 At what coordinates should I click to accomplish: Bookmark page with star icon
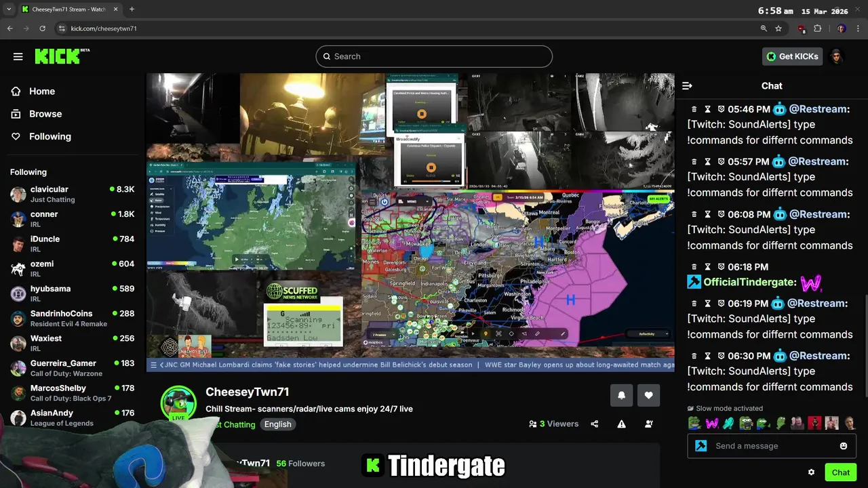click(778, 28)
